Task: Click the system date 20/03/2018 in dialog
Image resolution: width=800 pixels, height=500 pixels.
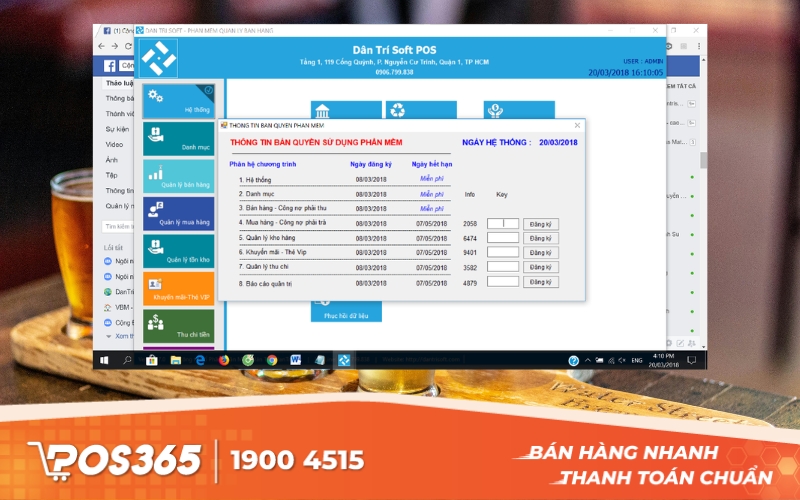Action: (558, 142)
